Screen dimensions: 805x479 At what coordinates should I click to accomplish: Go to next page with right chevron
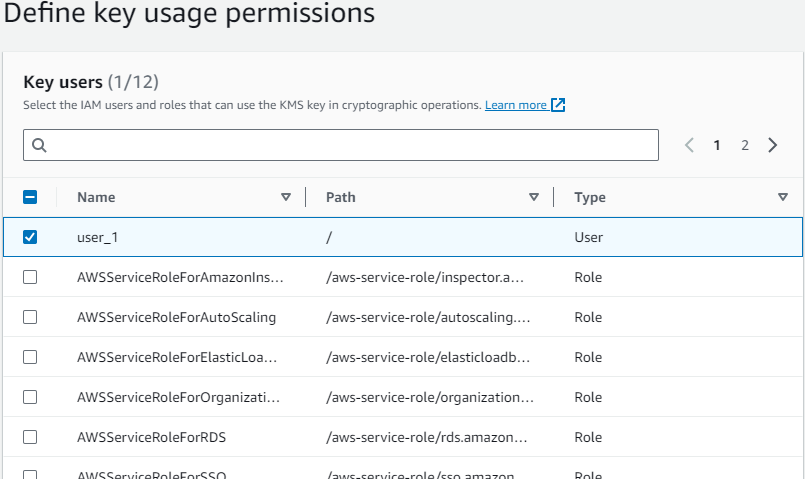pyautogui.click(x=773, y=145)
